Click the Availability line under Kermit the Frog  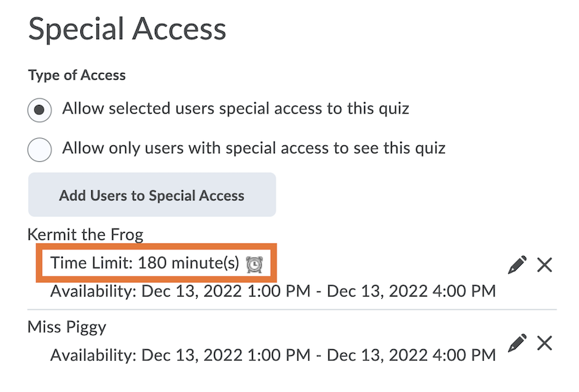[273, 291]
